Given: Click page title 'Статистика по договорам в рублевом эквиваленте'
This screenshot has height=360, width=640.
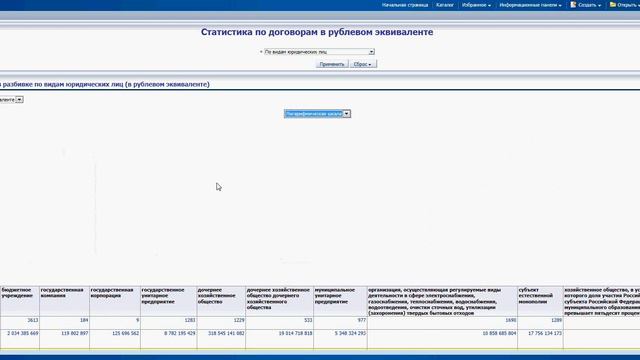Looking at the screenshot, I should 317,32.
